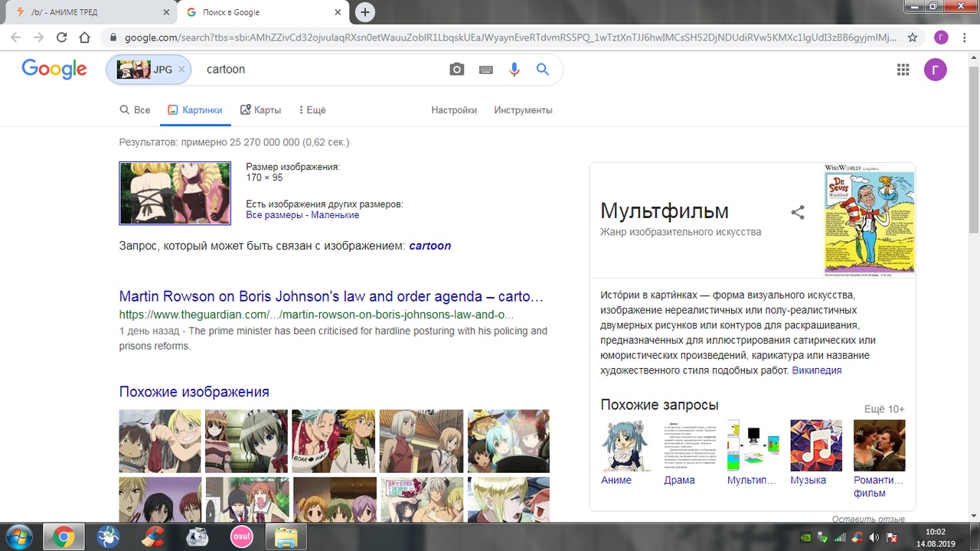The height and width of the screenshot is (551, 980).
Task: Open the Martin Rowson on Boris Johnson result
Action: pyautogui.click(x=332, y=296)
